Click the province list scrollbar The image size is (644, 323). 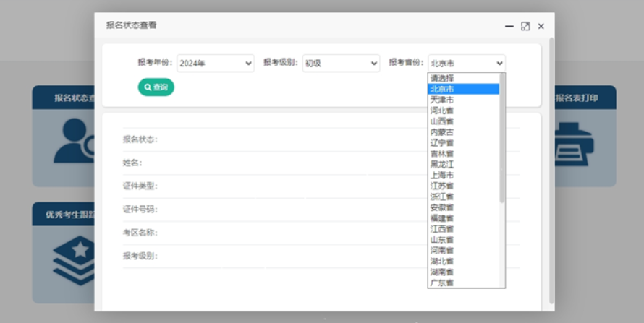pos(502,137)
